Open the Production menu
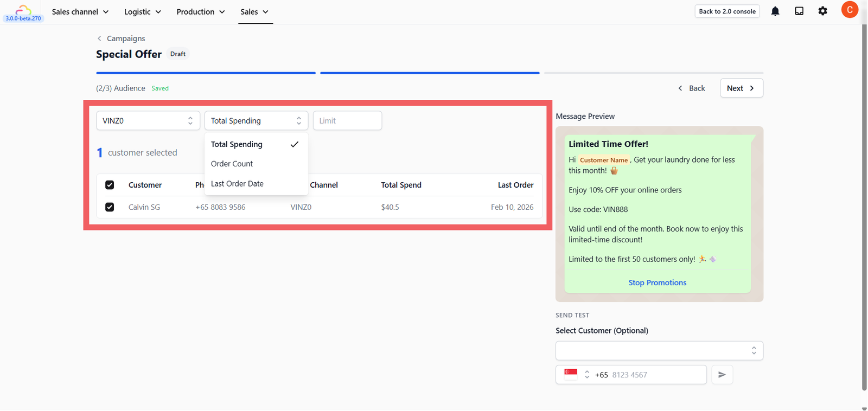The width and height of the screenshot is (868, 411). coord(201,12)
